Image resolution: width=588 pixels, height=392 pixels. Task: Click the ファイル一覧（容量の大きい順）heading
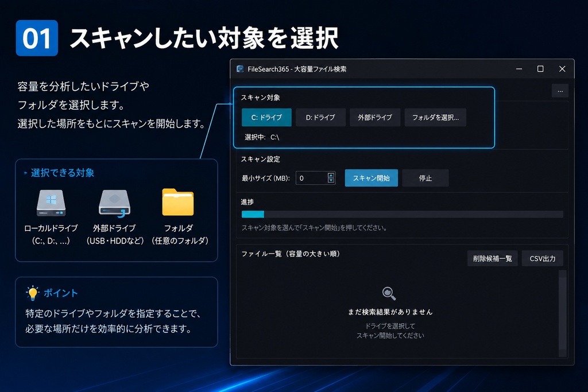pos(291,254)
